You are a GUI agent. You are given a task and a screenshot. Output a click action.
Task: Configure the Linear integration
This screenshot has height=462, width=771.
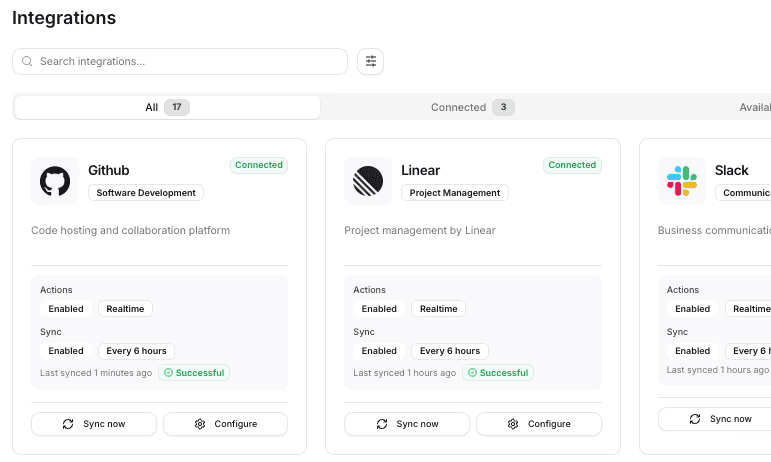click(539, 424)
